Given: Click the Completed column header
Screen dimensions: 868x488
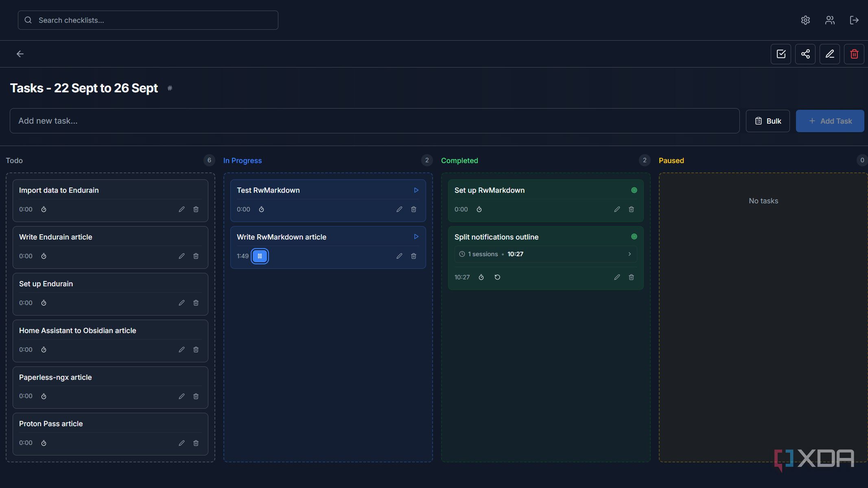Looking at the screenshot, I should pyautogui.click(x=459, y=161).
